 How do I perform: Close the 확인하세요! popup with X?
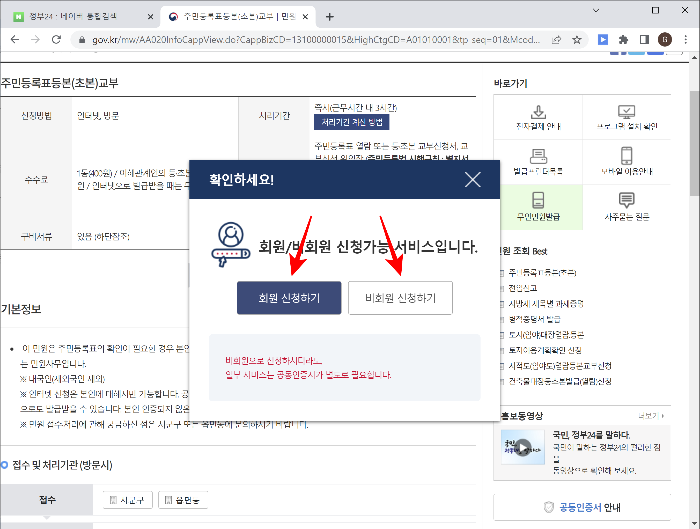pos(472,179)
